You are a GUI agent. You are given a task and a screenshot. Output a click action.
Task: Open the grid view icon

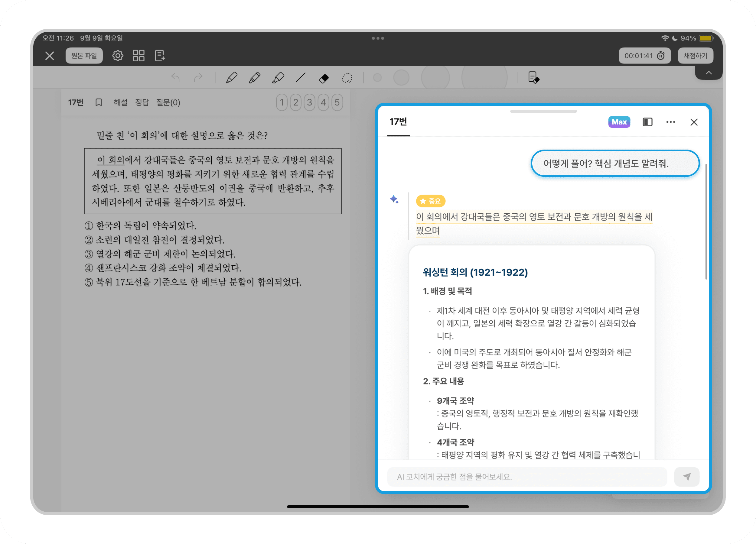point(139,56)
